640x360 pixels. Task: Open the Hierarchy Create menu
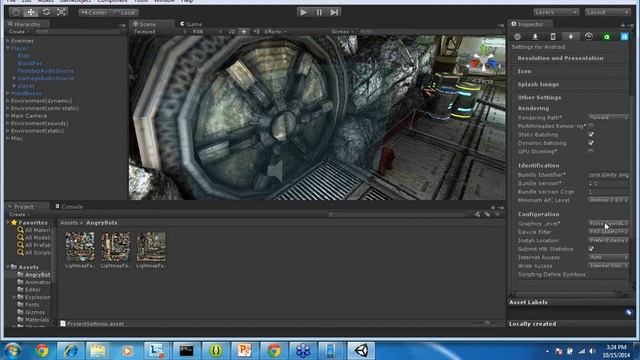(x=19, y=31)
